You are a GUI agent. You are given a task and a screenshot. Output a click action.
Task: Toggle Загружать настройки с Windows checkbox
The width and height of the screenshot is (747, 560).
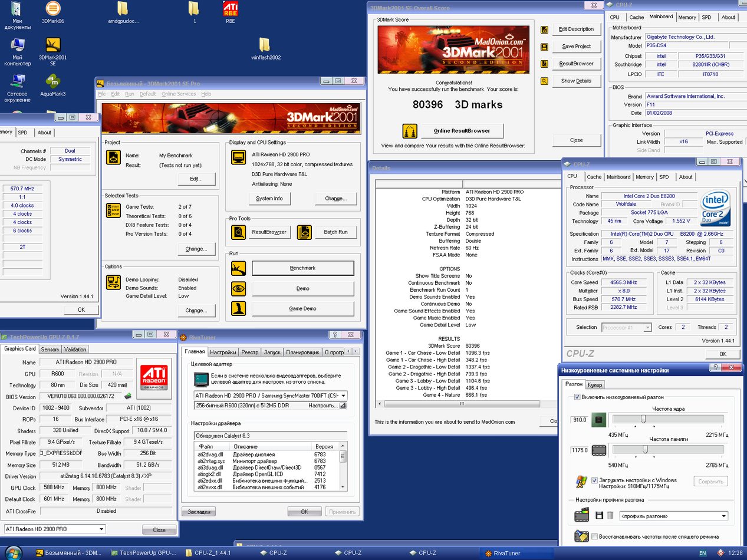tap(595, 480)
